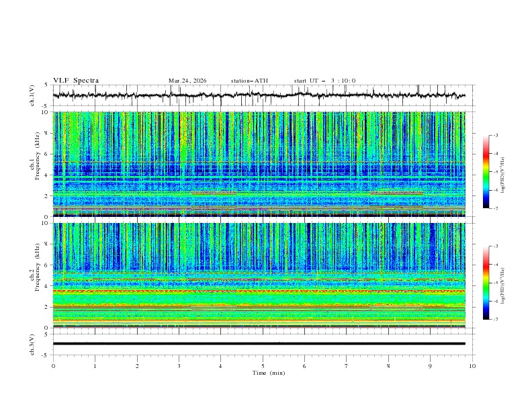532x411 pixels.
Task: Click the '8' kHz tick on ch.1 axis
Action: click(48, 133)
